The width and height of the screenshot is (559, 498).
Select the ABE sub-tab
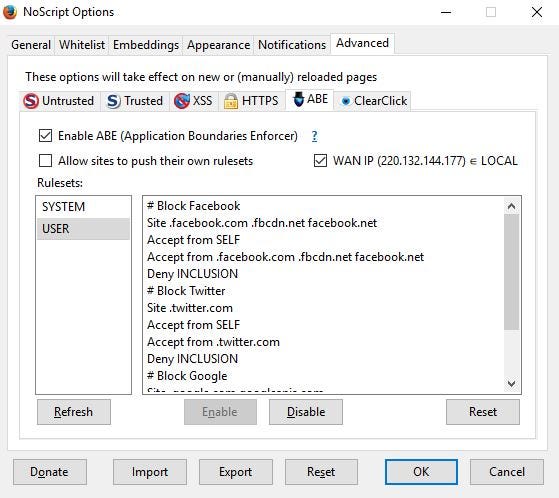pos(310,99)
